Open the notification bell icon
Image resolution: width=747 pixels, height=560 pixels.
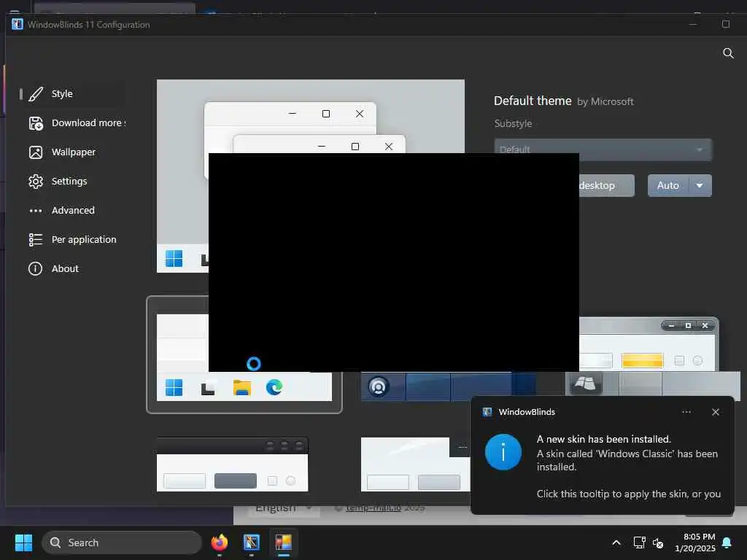click(727, 542)
